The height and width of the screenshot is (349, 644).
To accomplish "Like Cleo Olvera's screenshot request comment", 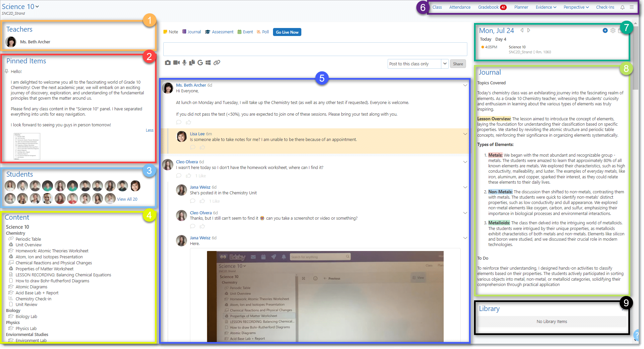I will (x=202, y=226).
